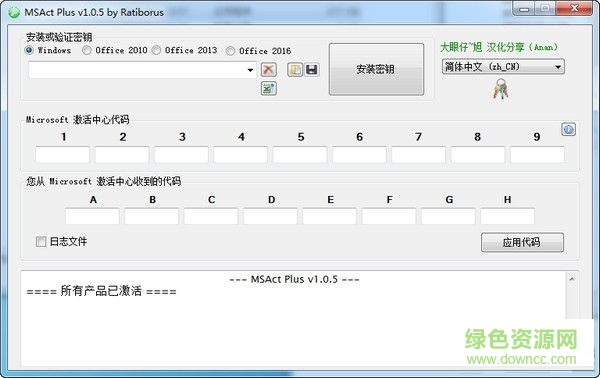
Task: Click installation ID field 5
Action: [x=300, y=155]
